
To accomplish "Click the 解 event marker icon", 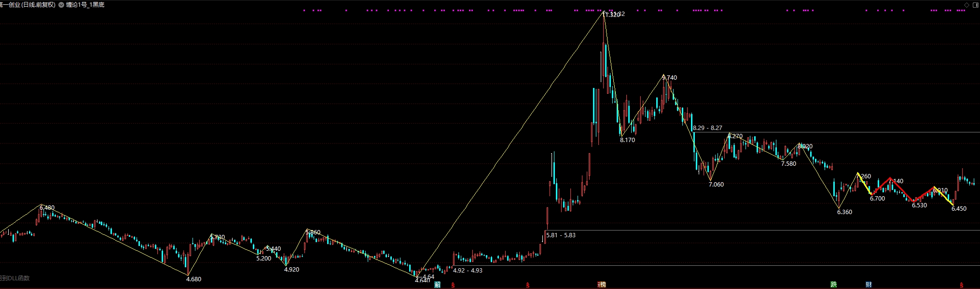I will [x=437, y=285].
